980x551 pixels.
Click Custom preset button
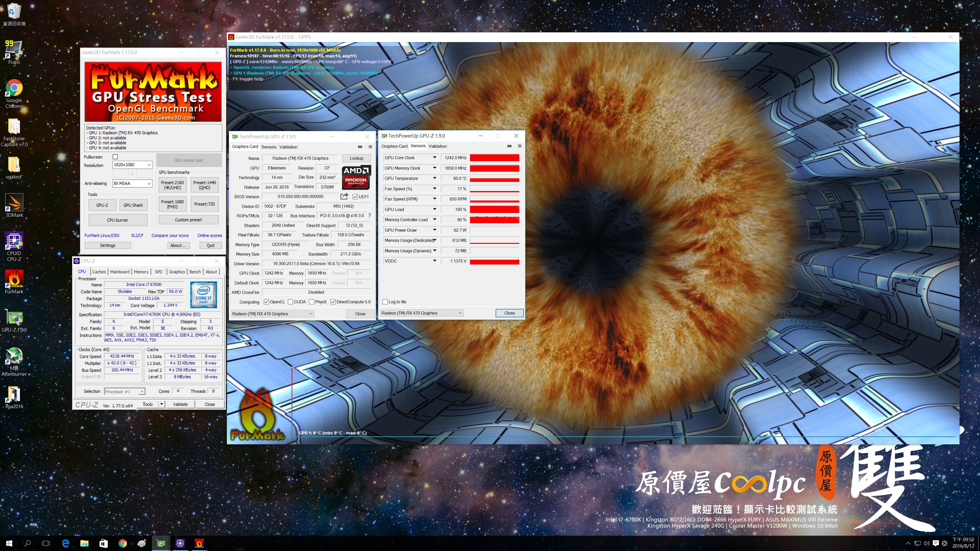pyautogui.click(x=188, y=220)
